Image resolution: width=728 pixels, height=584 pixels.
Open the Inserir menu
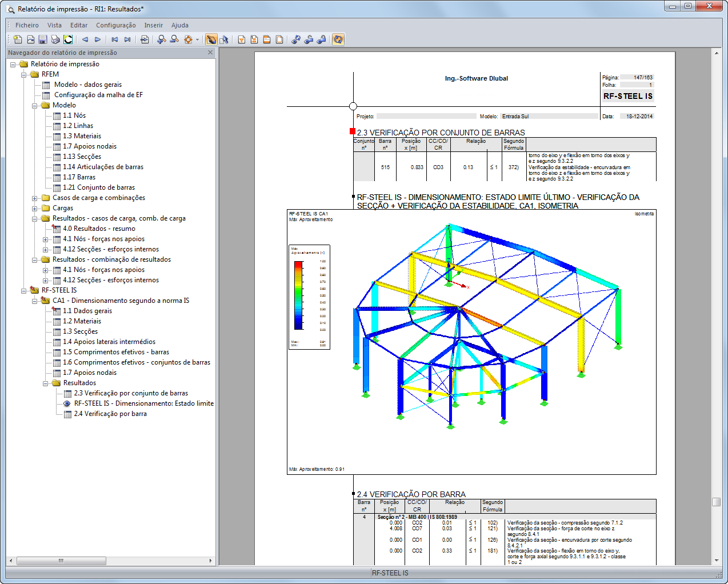click(154, 25)
